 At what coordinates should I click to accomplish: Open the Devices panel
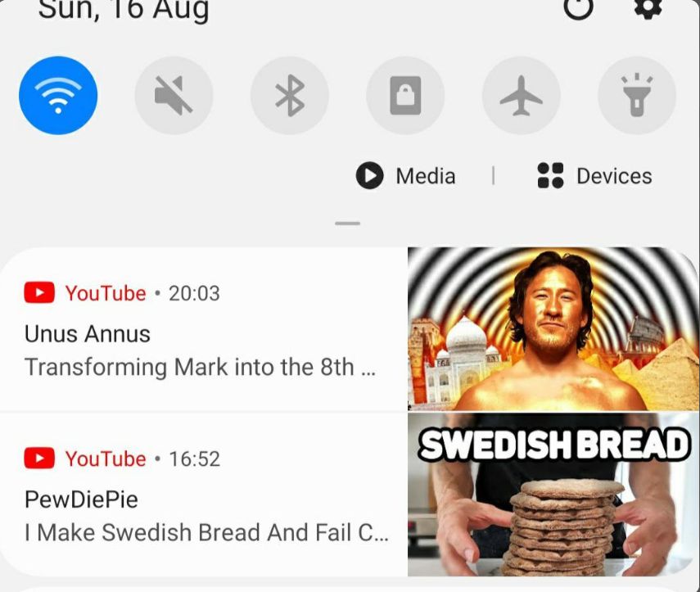tap(594, 175)
